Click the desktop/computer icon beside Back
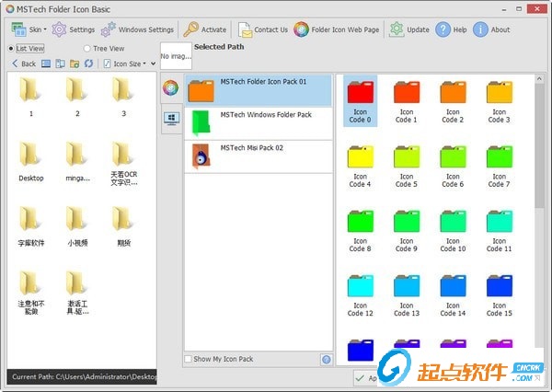 pyautogui.click(x=46, y=63)
